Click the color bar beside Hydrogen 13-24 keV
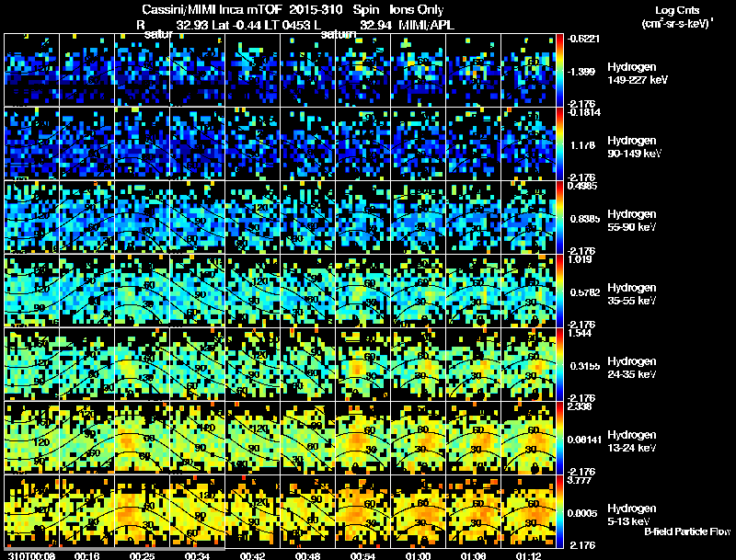The width and height of the screenshot is (736, 560). tap(559, 438)
